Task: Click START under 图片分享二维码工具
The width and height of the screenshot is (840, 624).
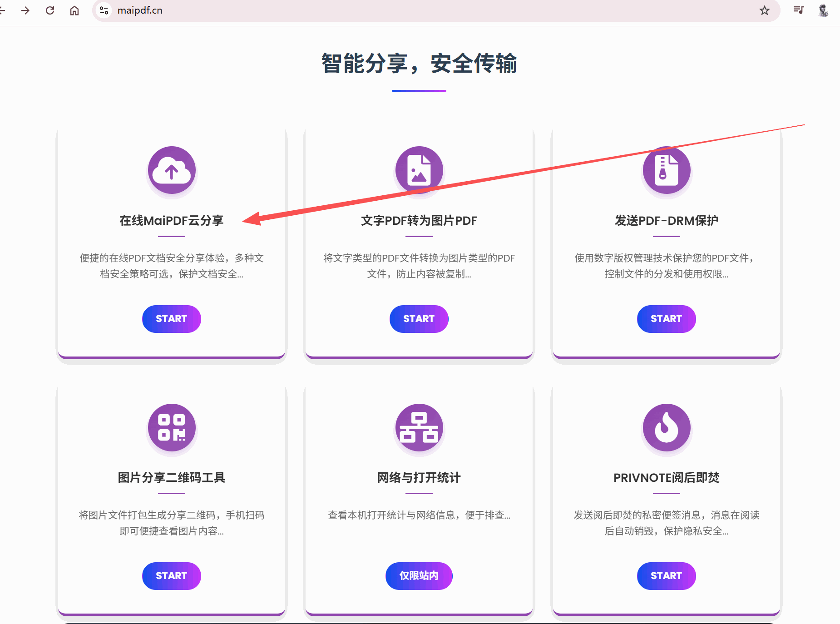Action: click(x=171, y=576)
